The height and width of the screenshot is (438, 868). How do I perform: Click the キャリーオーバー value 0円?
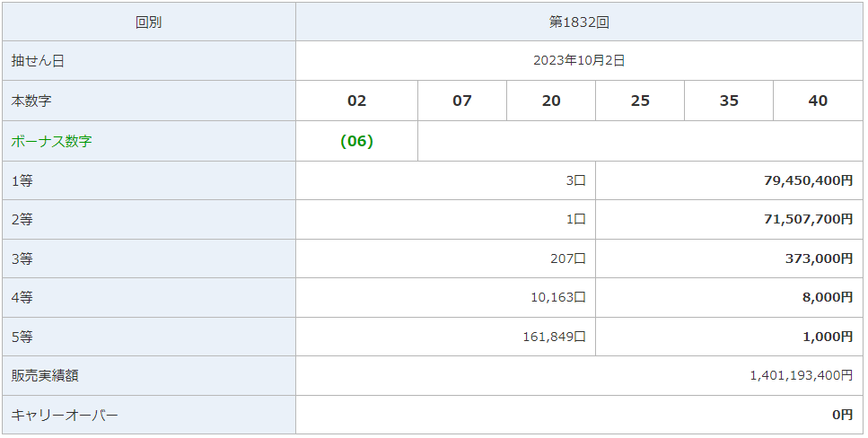pos(843,415)
